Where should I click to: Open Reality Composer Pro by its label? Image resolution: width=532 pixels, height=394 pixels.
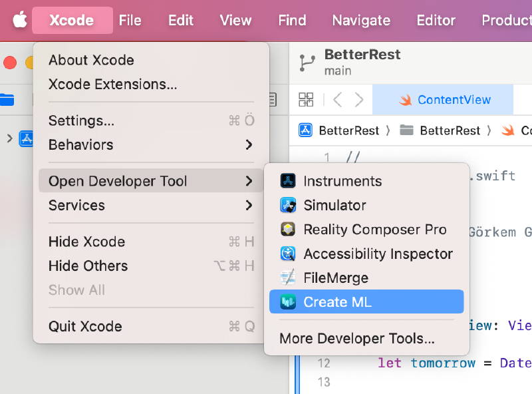pos(375,230)
